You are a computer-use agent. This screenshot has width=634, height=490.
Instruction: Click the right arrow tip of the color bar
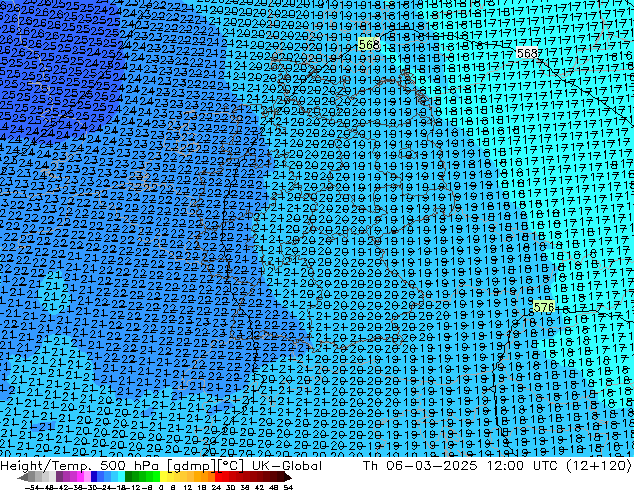290,477
